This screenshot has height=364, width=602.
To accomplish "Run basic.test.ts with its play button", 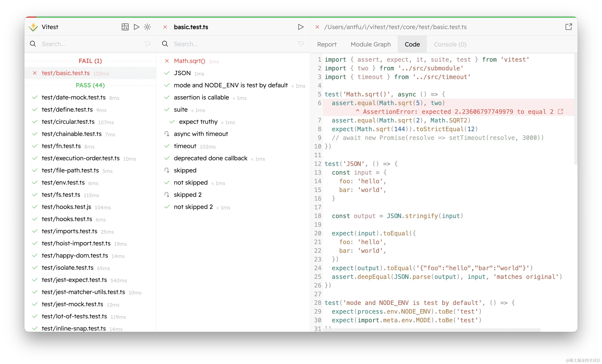I will pyautogui.click(x=301, y=27).
